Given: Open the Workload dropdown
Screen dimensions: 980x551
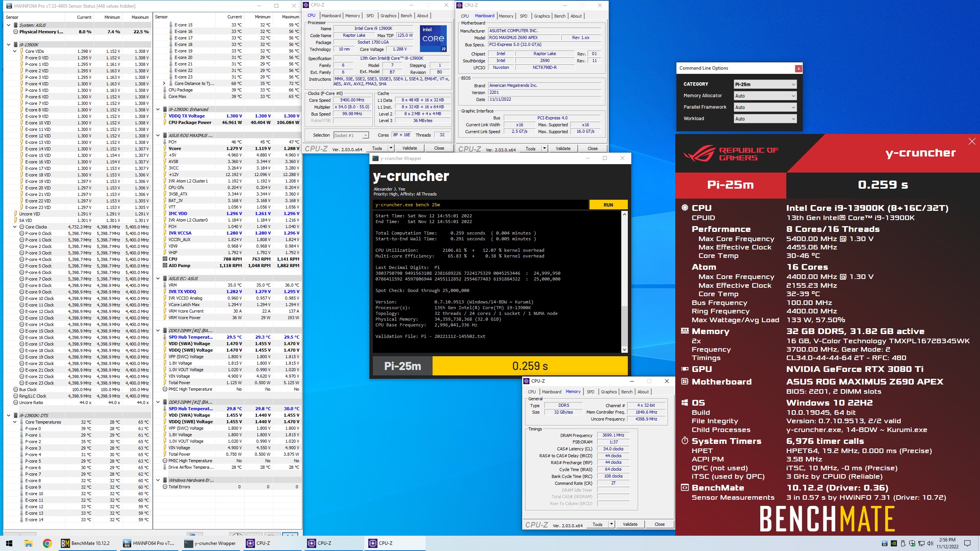Looking at the screenshot, I should 765,119.
